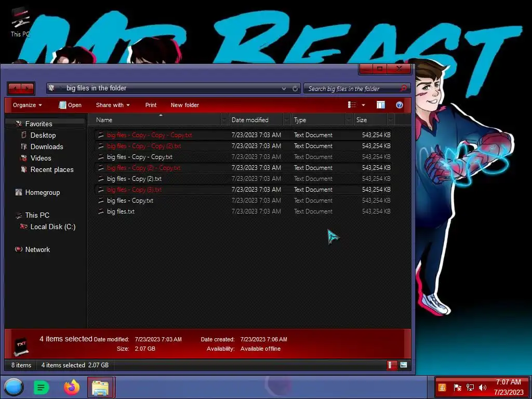Select big files - Copy - Copy (2).txt
The image size is (532, 399).
point(243,146)
